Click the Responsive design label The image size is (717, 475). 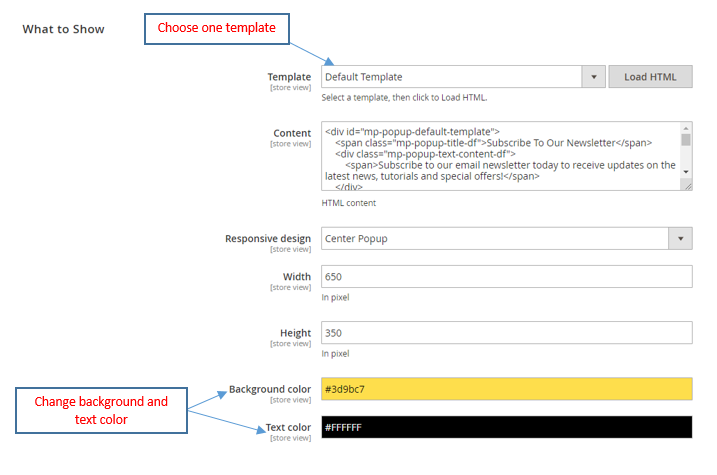pos(268,239)
